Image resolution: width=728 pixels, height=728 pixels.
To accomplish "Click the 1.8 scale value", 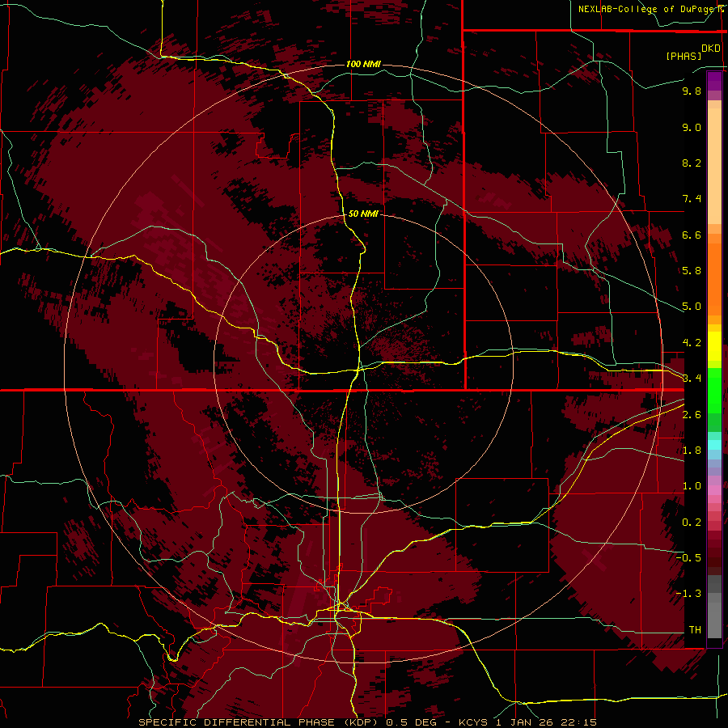I will [692, 451].
